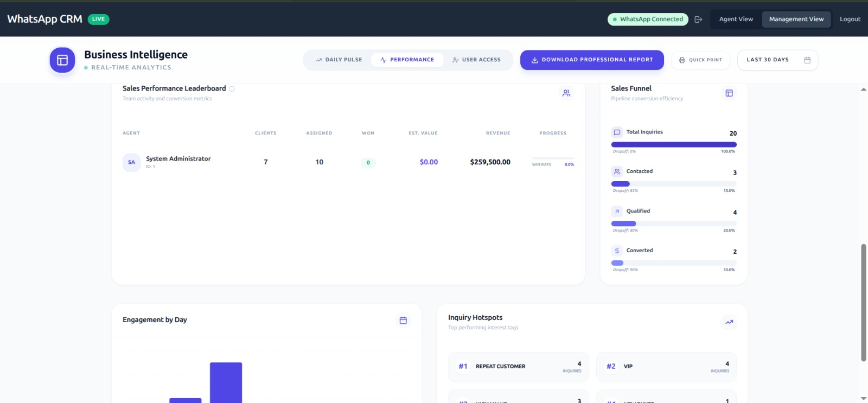This screenshot has height=403, width=868.
Task: Click the System Administrator agent name
Action: point(178,159)
